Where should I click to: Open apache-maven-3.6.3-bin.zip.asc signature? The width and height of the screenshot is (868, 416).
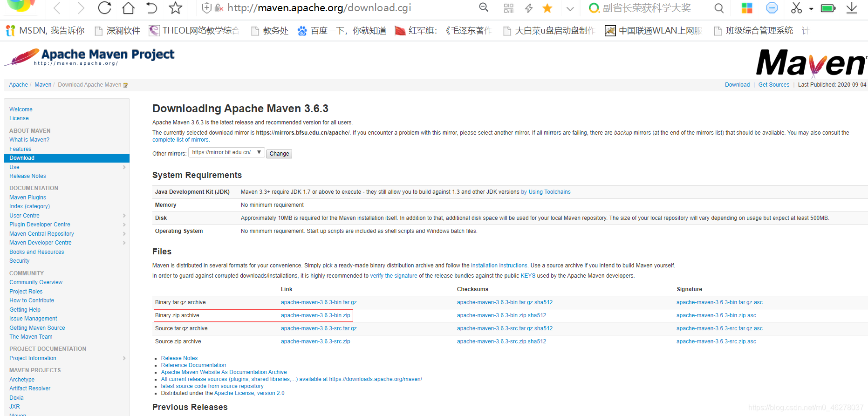click(x=716, y=315)
